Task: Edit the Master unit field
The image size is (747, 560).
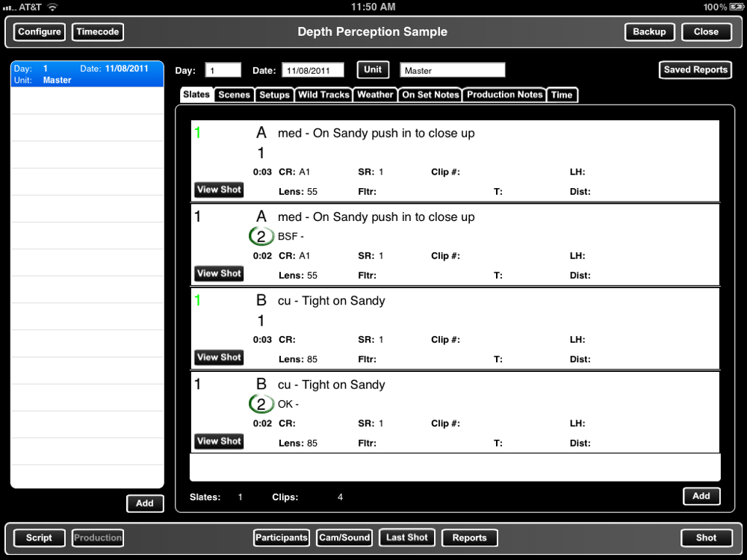Action: click(453, 70)
